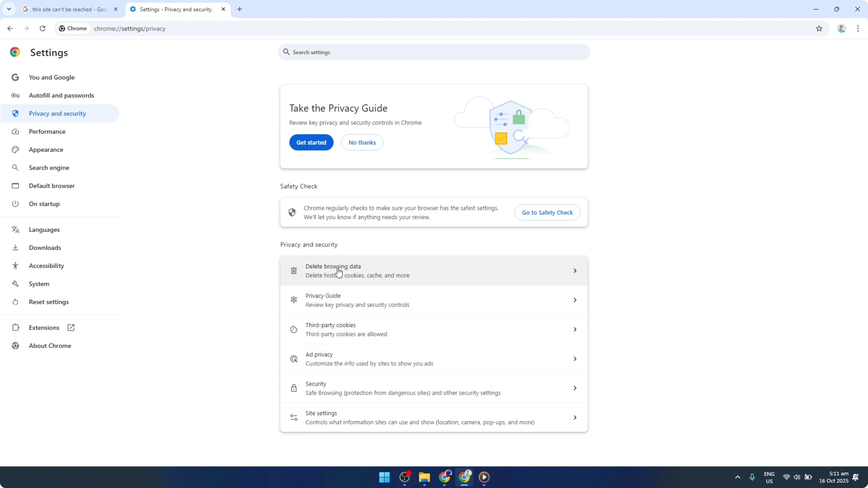868x488 pixels.
Task: Click the forward navigation arrow
Action: click(26, 29)
